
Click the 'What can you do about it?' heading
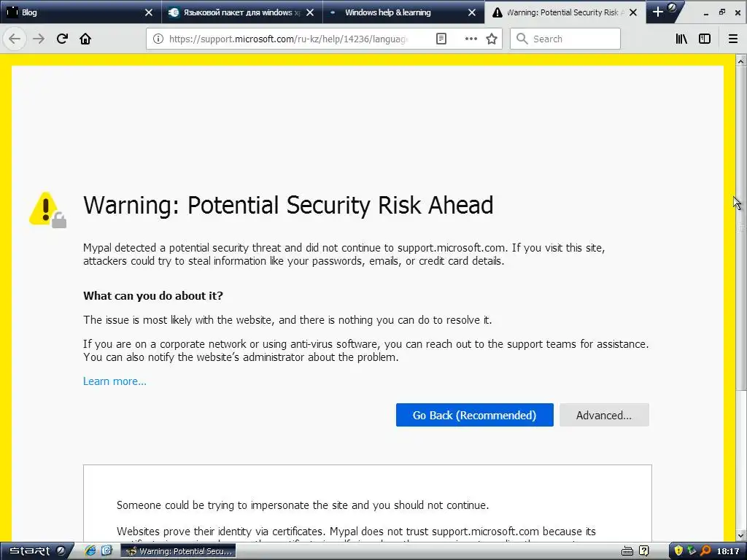click(153, 296)
